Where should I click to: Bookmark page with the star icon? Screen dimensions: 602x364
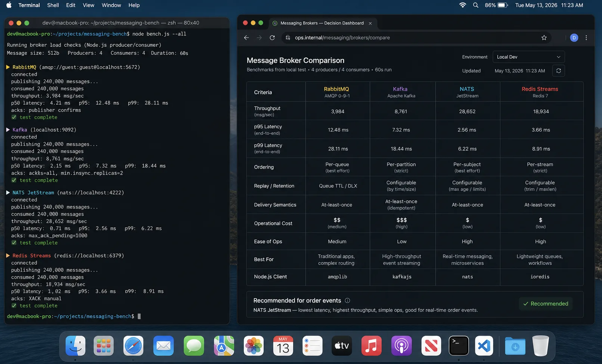544,38
